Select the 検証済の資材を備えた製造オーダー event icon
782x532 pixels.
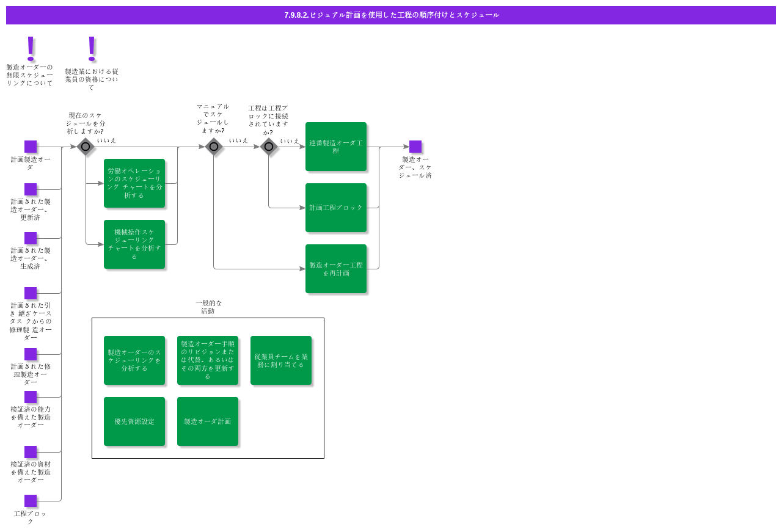coord(30,452)
